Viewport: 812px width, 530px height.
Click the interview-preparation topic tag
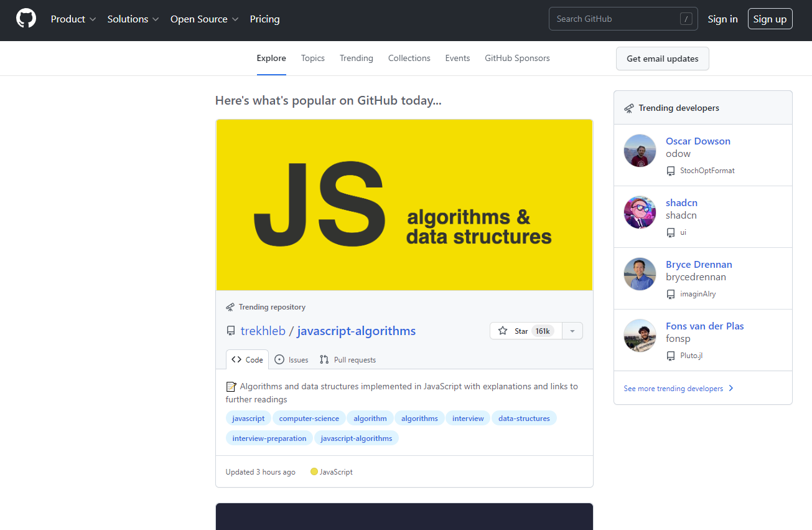[x=269, y=438]
